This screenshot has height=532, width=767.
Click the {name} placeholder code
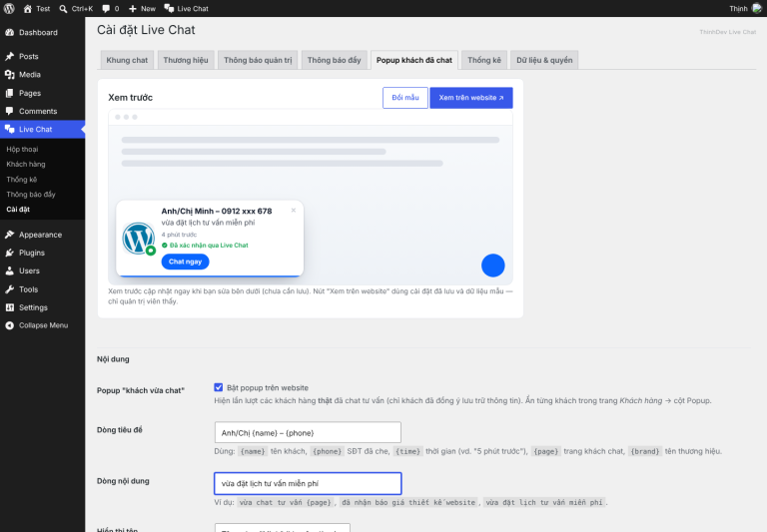point(253,451)
